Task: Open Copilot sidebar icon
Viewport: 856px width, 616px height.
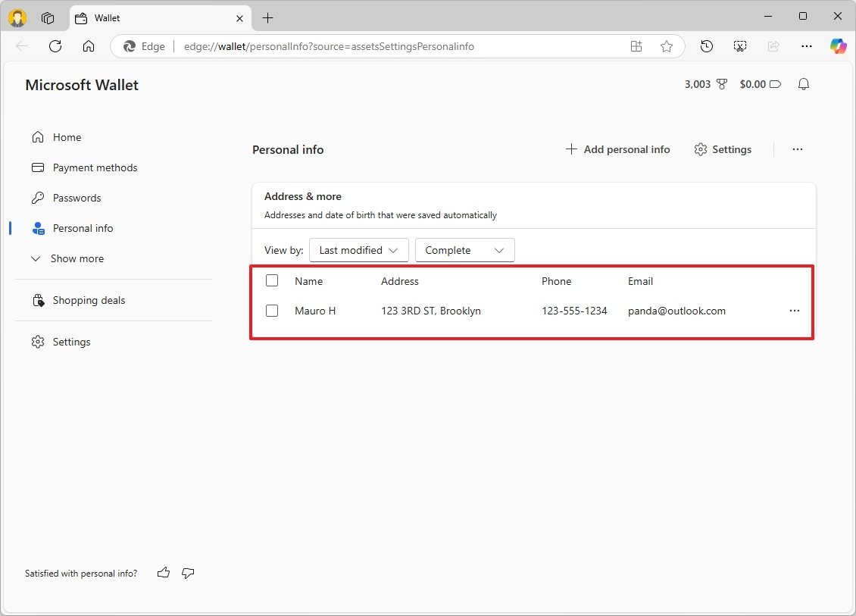Action: (838, 46)
